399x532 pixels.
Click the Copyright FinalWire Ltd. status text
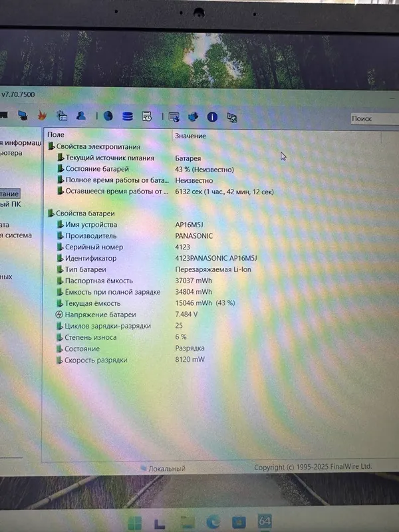pyautogui.click(x=313, y=467)
